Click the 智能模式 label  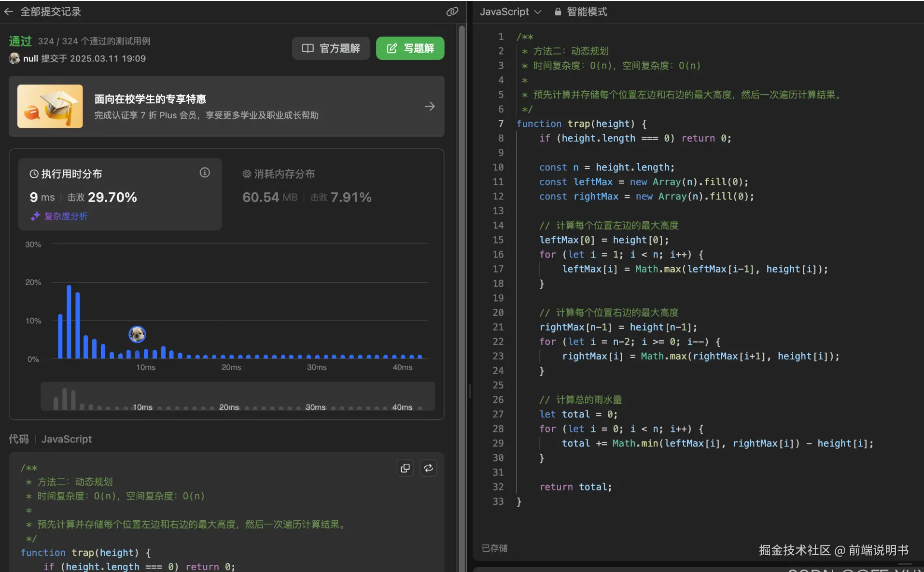point(587,12)
